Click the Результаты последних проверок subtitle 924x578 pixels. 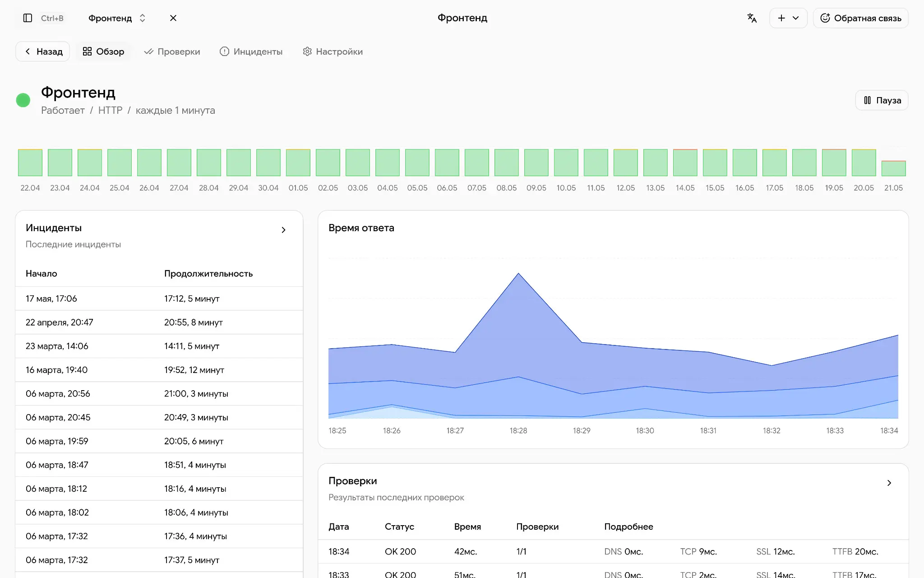[396, 497]
